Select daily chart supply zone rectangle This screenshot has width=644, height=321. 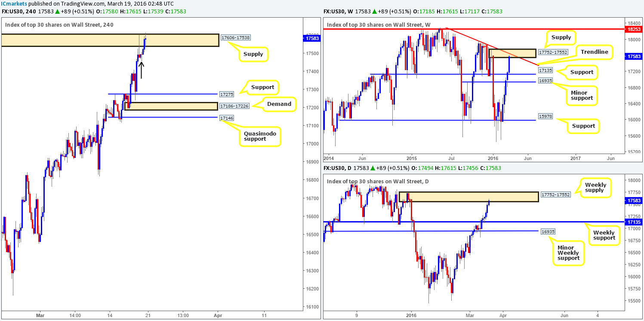[468, 197]
